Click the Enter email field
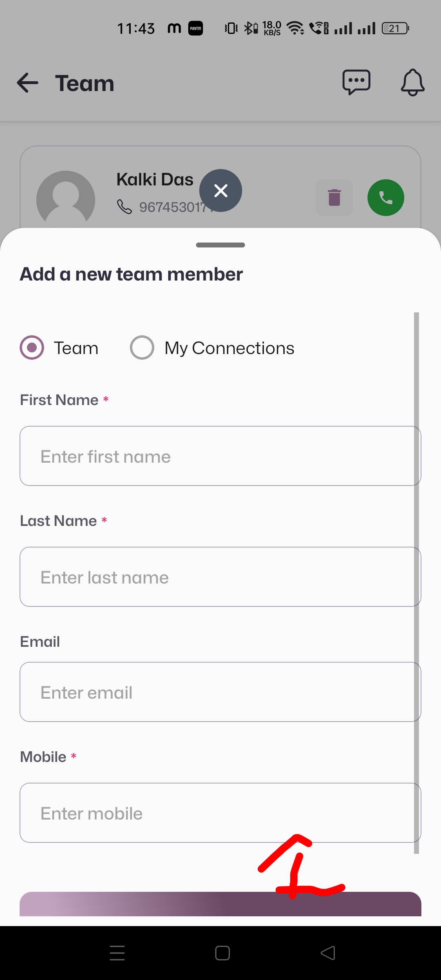This screenshot has height=980, width=441. 220,692
